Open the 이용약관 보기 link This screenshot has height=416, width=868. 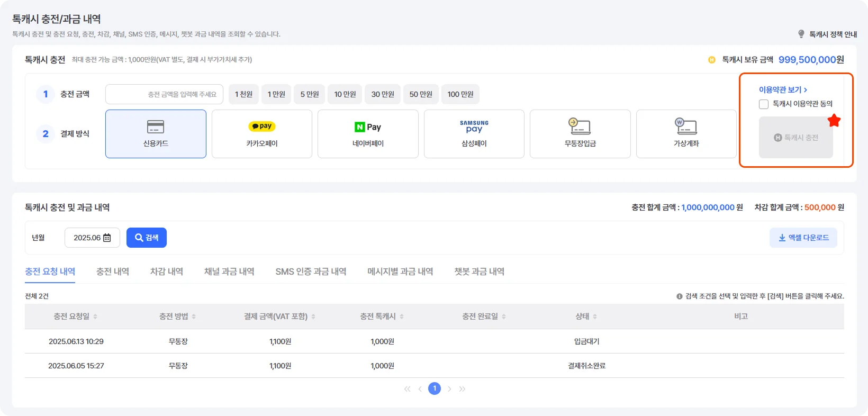click(783, 90)
